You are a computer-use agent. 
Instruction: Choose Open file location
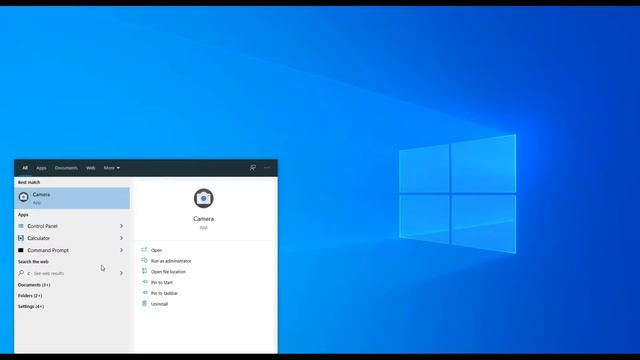[168, 271]
